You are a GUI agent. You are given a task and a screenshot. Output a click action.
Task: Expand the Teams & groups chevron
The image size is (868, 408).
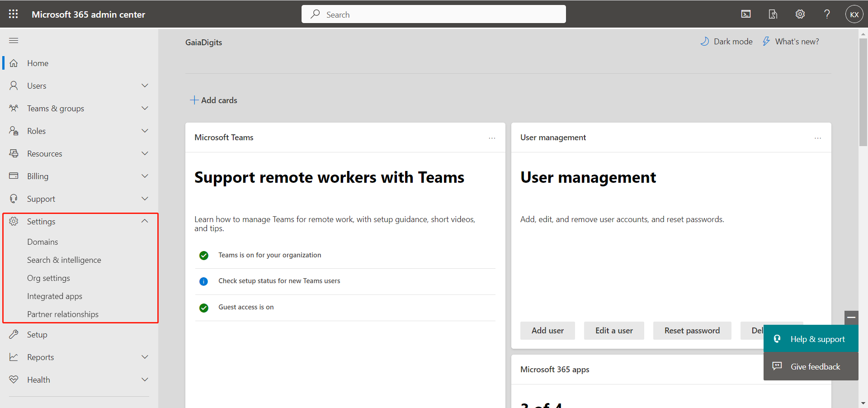pyautogui.click(x=145, y=108)
